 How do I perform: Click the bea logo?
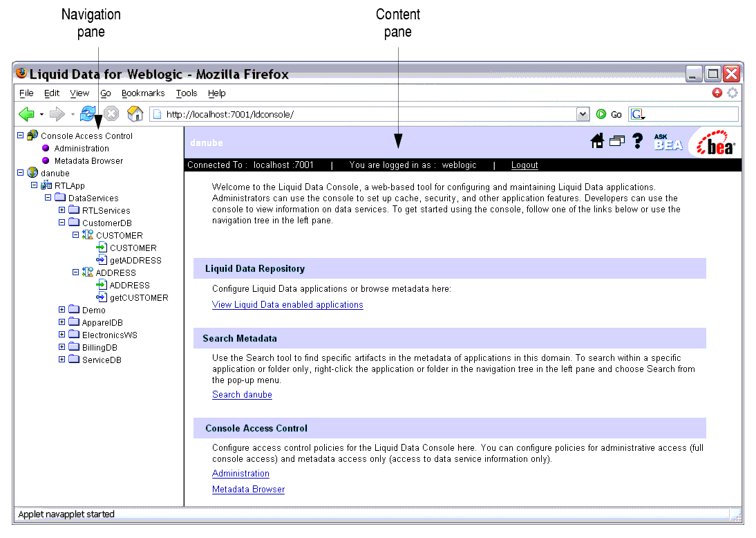715,142
